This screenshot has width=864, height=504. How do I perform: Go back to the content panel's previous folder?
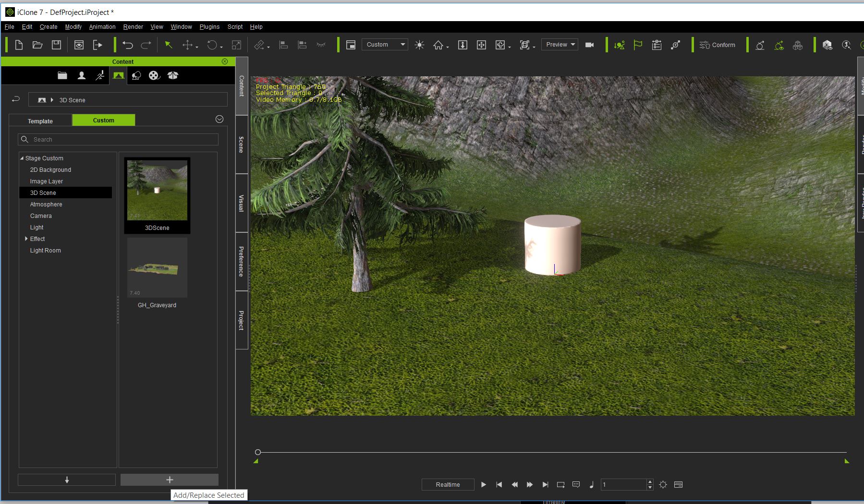click(x=16, y=99)
